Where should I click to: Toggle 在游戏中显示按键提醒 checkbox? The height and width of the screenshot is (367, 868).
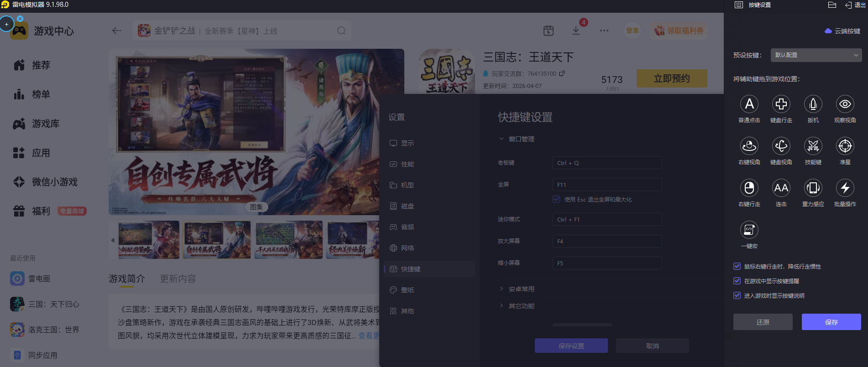coord(737,281)
